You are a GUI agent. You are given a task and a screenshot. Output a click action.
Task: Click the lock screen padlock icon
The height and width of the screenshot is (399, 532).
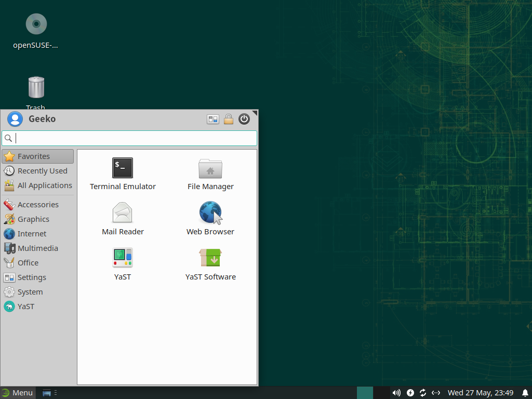coord(228,119)
